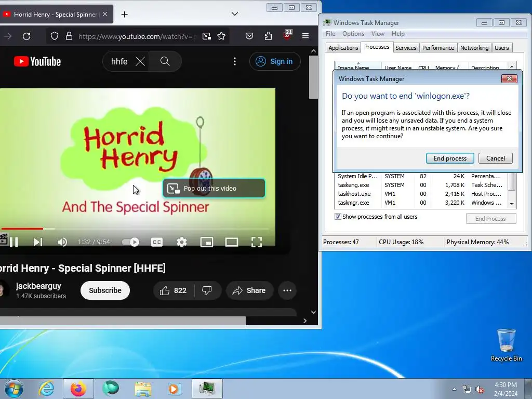Screen dimensions: 532x399
Task: Share the Horrid Henry video
Action: (x=249, y=290)
